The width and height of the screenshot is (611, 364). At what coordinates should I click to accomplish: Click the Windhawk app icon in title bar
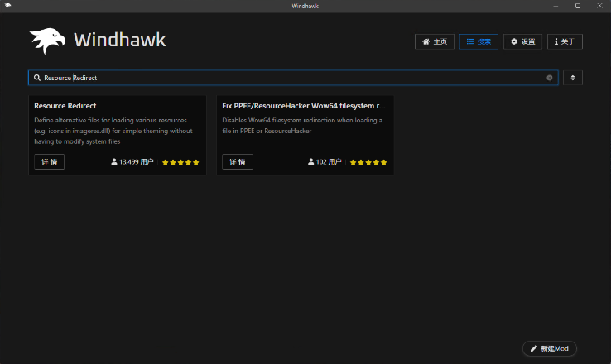[7, 6]
